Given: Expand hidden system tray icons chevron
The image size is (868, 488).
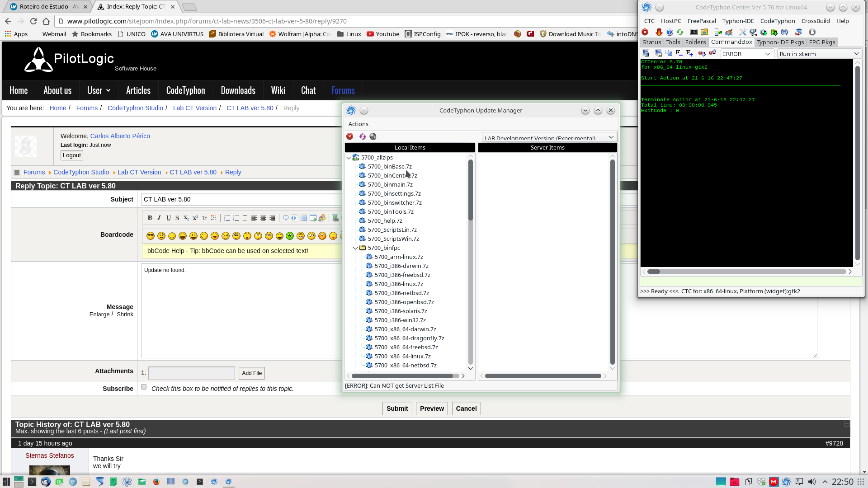Looking at the screenshot, I should tap(825, 482).
